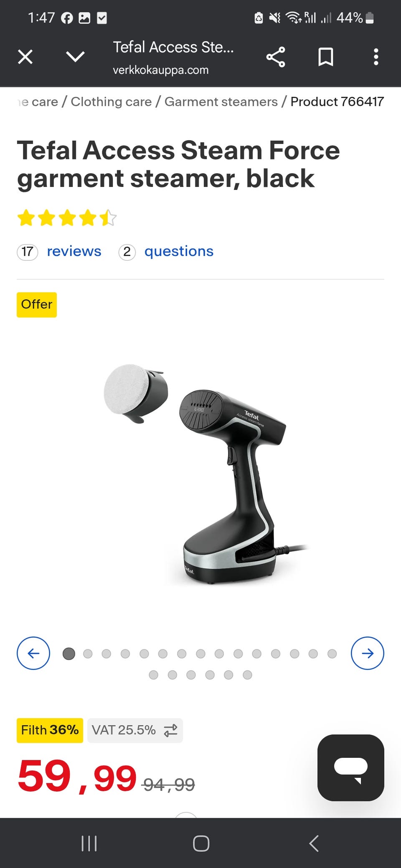Viewport: 401px width, 868px height.
Task: Navigate to Clothing care breadcrumb
Action: (x=111, y=101)
